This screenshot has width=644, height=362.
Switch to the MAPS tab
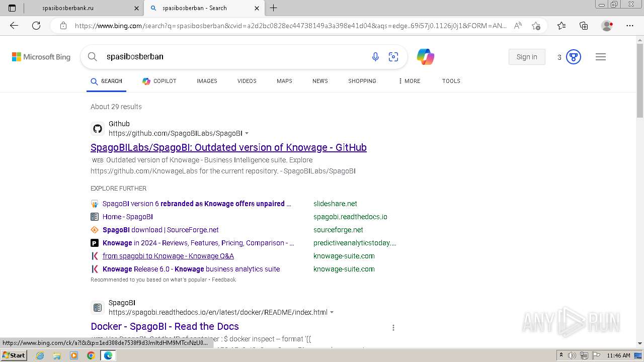click(x=284, y=81)
